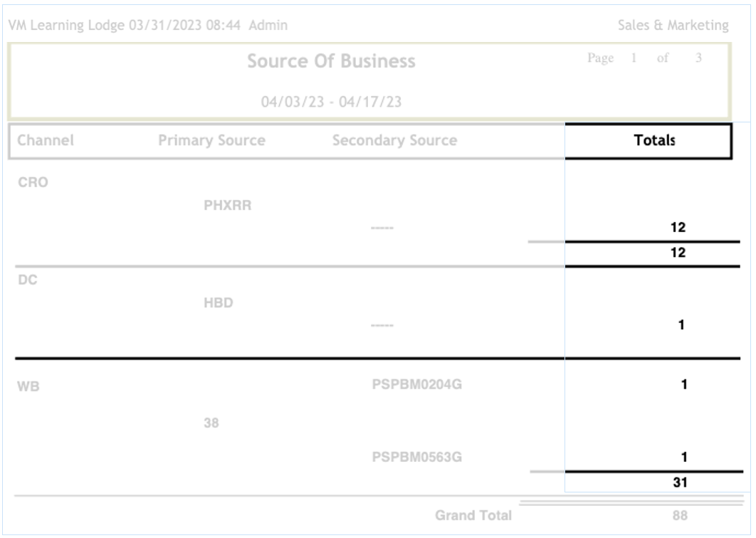Select the CRO channel entry
Viewport: 756px width, 538px height.
pyautogui.click(x=33, y=182)
